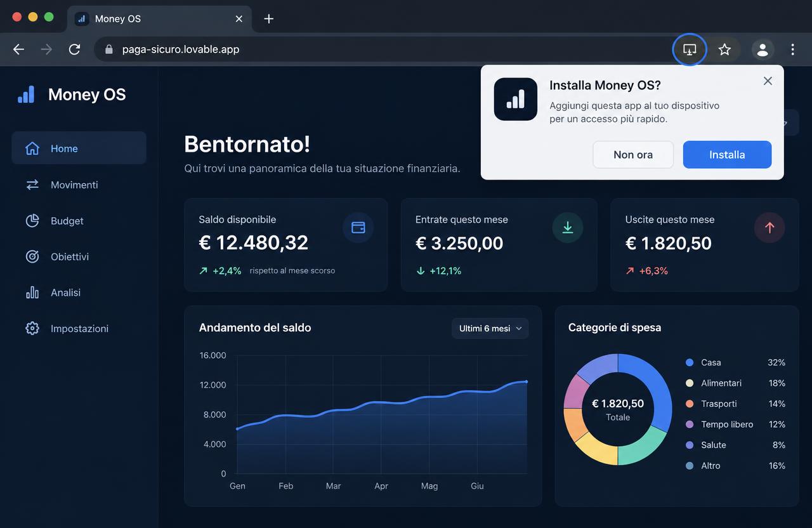Click the Tempo libero legend entry
Screen dimensions: 812x528
[736, 424]
